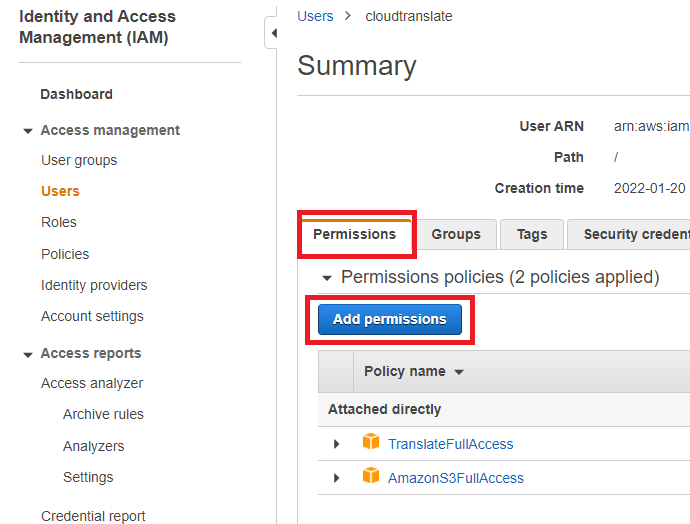The width and height of the screenshot is (690, 524).
Task: Sort by Policy name column arrow
Action: click(459, 372)
